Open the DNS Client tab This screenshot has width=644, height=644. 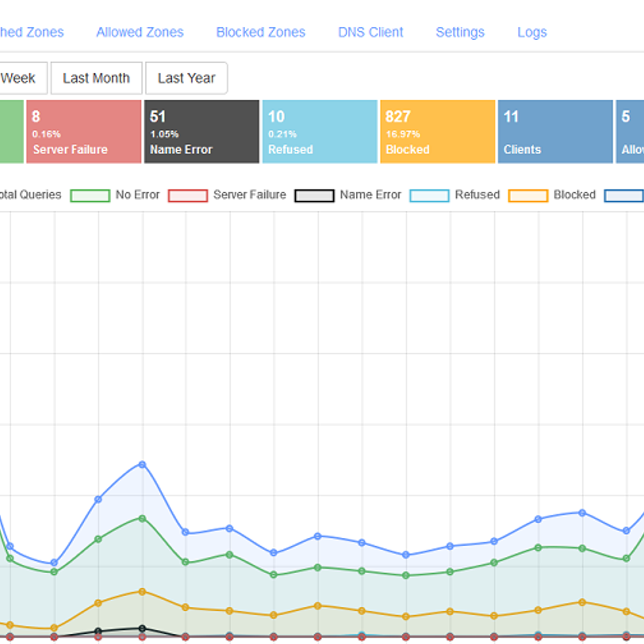point(370,32)
